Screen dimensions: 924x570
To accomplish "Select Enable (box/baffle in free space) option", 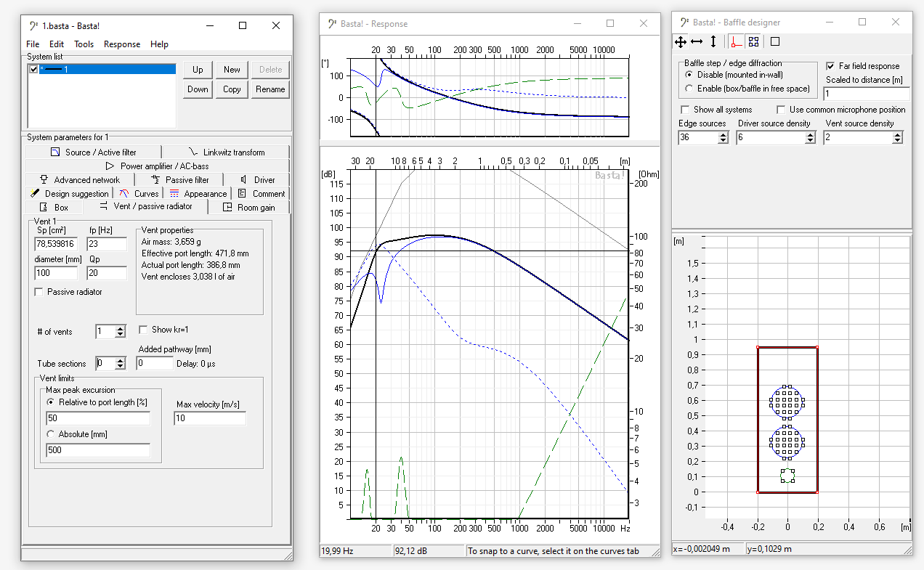I will click(689, 89).
